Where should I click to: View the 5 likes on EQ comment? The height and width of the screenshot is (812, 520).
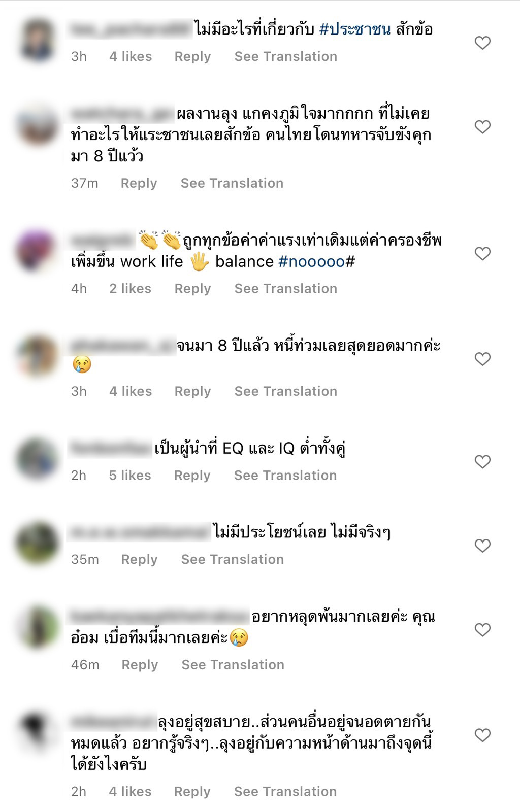[130, 476]
